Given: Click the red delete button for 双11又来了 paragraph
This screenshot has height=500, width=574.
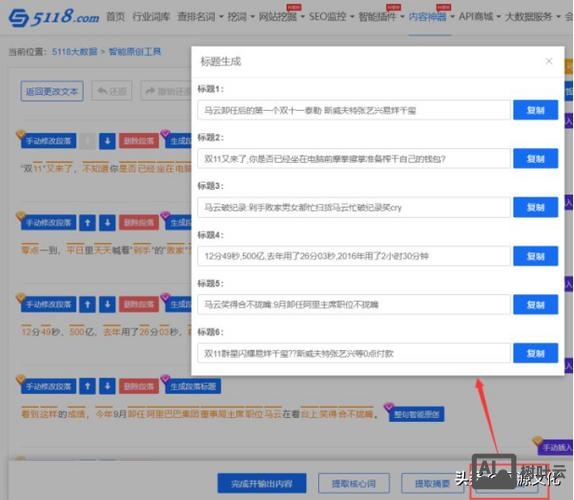Looking at the screenshot, I should pos(139,141).
